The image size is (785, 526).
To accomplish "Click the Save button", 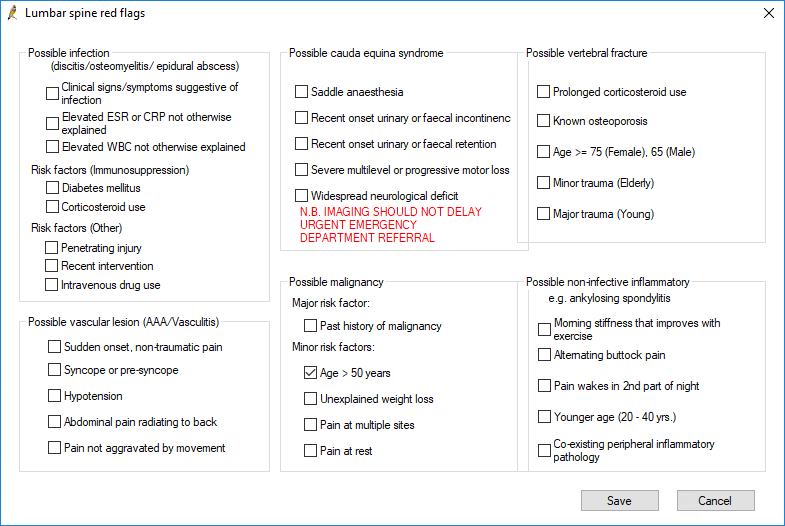I will (619, 500).
